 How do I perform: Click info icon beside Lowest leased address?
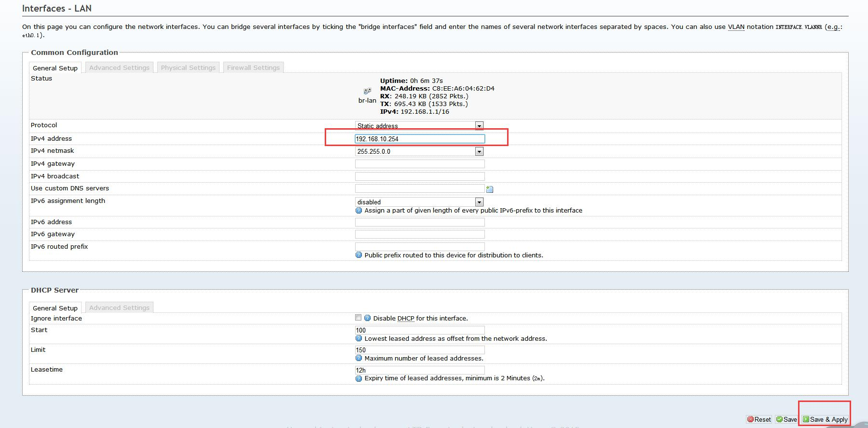coord(358,338)
